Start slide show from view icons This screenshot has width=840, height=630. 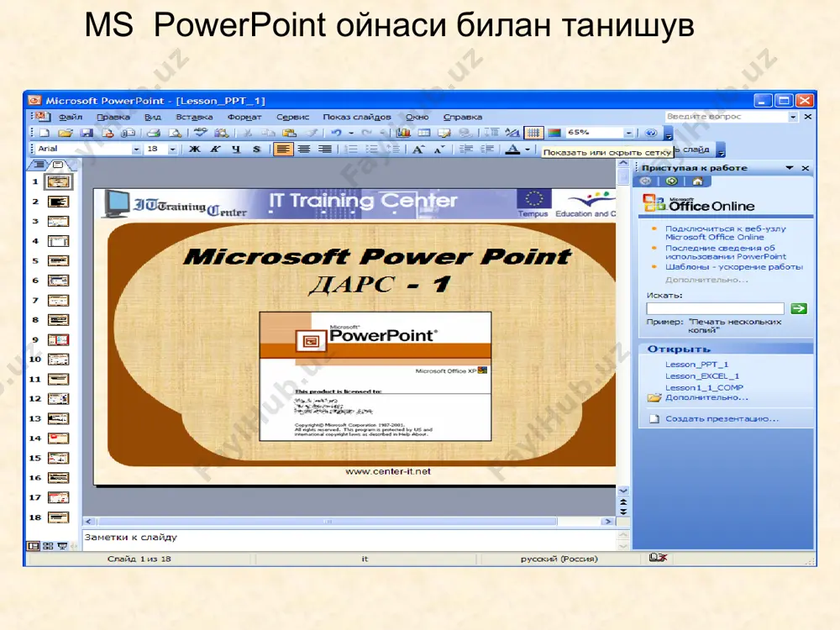[x=62, y=546]
